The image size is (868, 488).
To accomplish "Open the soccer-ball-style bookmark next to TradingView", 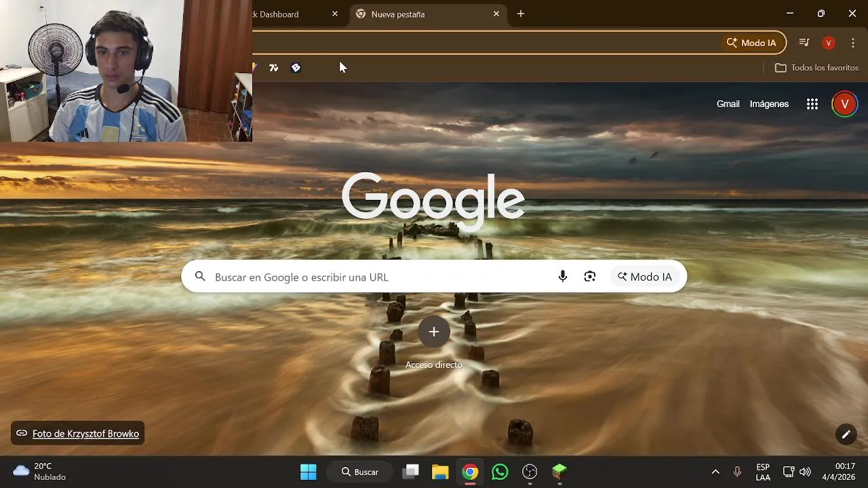I will click(x=296, y=68).
